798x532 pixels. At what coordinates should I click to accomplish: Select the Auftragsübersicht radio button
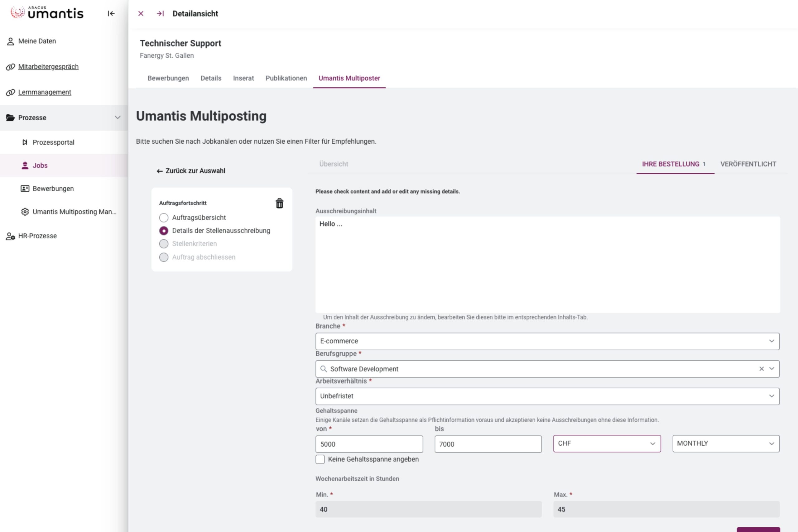click(164, 218)
